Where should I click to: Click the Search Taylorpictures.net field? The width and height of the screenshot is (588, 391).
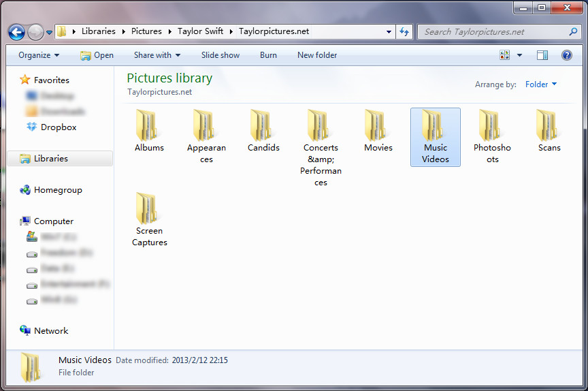pos(493,31)
